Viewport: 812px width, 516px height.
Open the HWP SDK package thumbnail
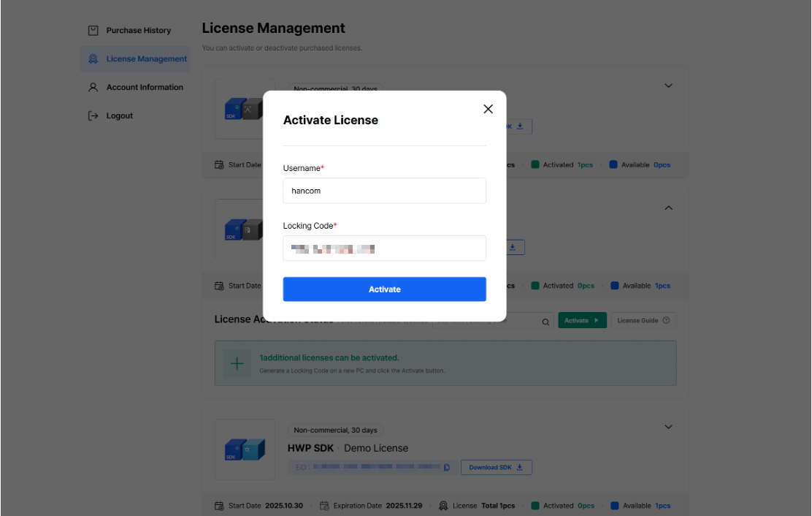coord(245,449)
